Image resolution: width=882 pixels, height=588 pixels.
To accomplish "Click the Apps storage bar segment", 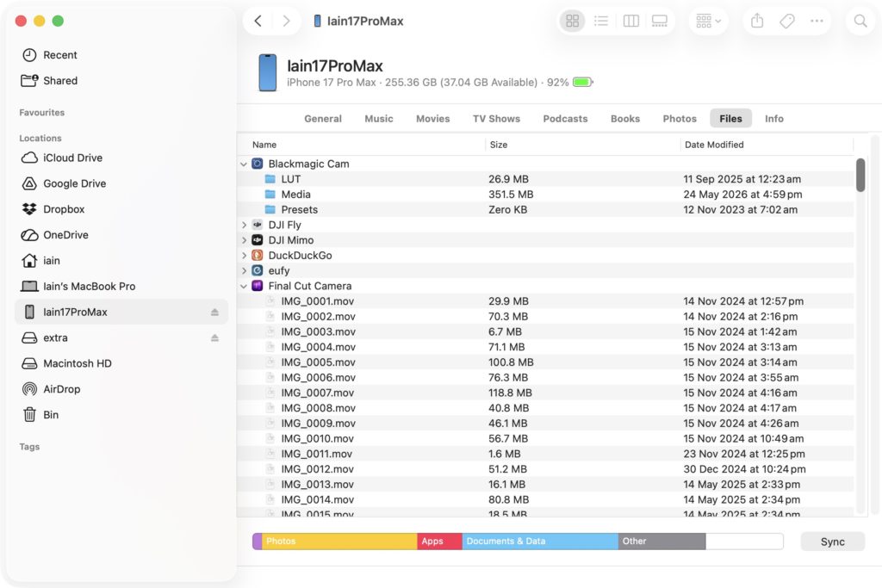I will pos(439,542).
